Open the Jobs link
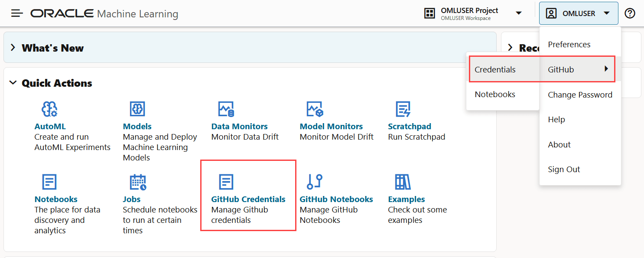The height and width of the screenshot is (258, 644). point(132,199)
